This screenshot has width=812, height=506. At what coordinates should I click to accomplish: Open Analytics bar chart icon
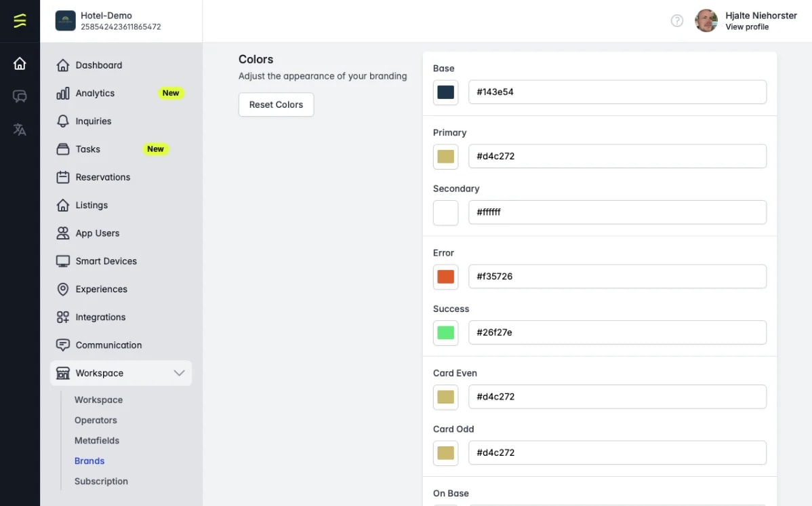point(62,94)
